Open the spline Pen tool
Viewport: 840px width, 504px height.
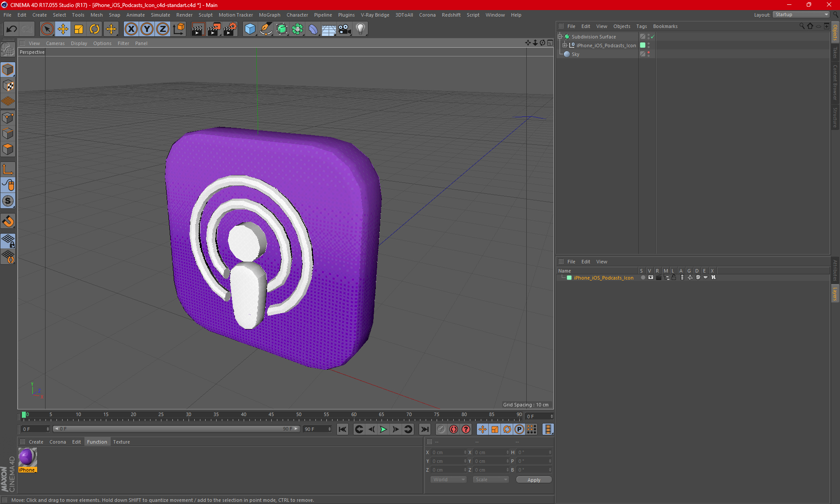point(266,29)
